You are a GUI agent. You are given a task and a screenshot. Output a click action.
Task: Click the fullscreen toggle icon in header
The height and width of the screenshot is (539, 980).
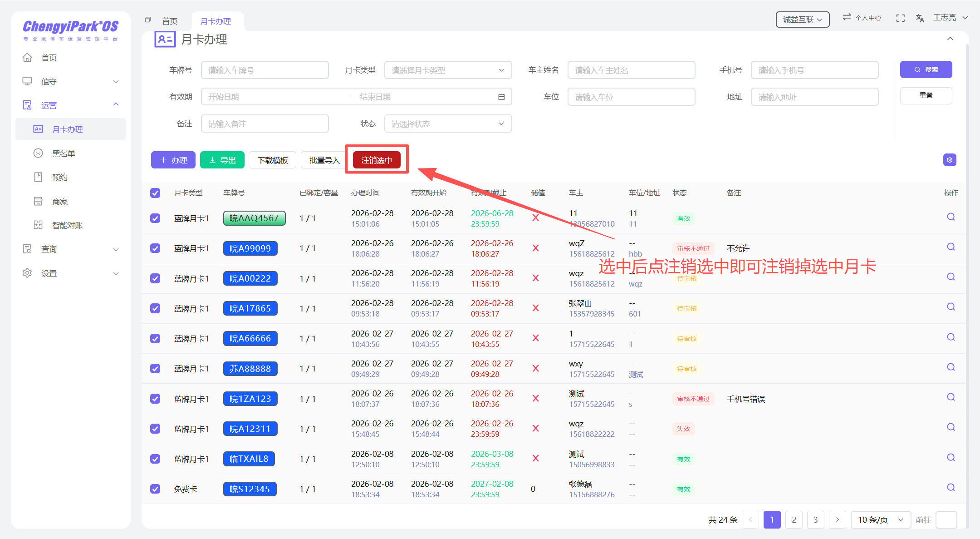point(900,18)
